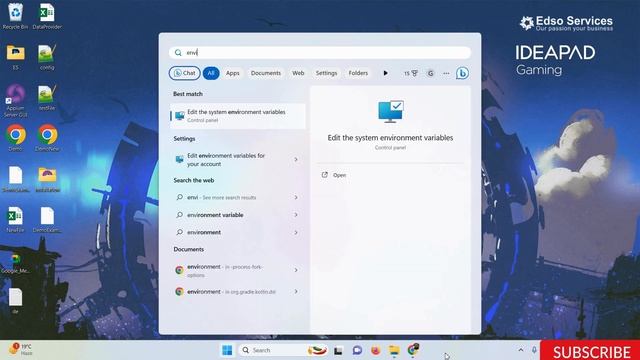Expand chevron for org.gradle.kotlin.dsl document result

[x=296, y=291]
